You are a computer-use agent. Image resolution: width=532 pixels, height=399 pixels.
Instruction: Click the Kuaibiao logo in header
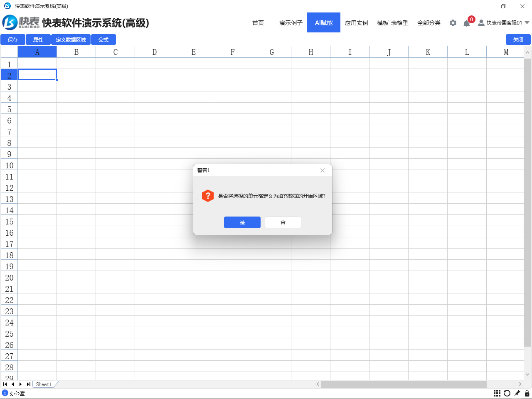coord(21,22)
